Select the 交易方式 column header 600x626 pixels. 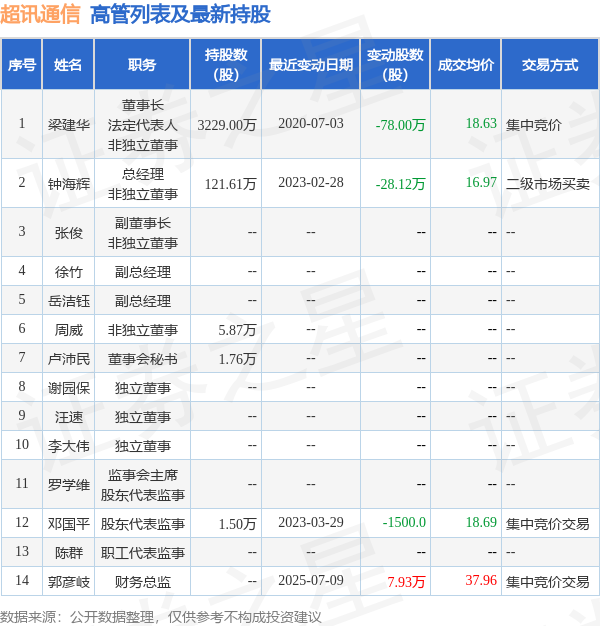click(550, 64)
